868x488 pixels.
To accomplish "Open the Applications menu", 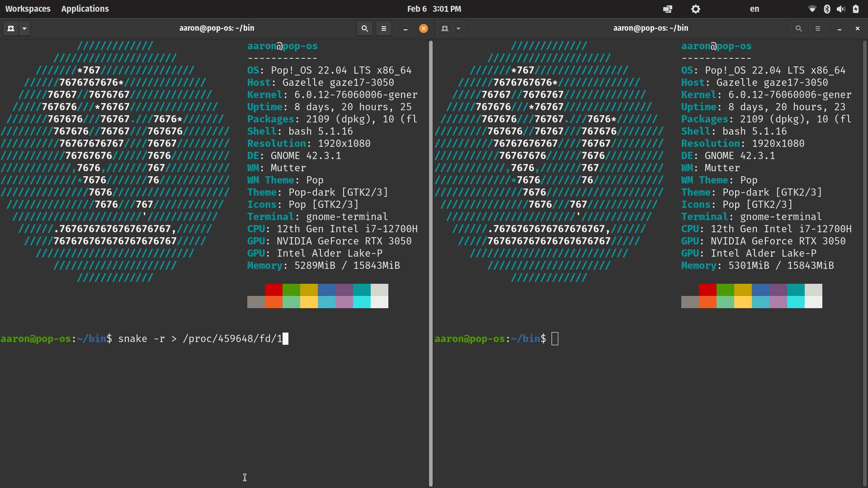I will pos(85,9).
